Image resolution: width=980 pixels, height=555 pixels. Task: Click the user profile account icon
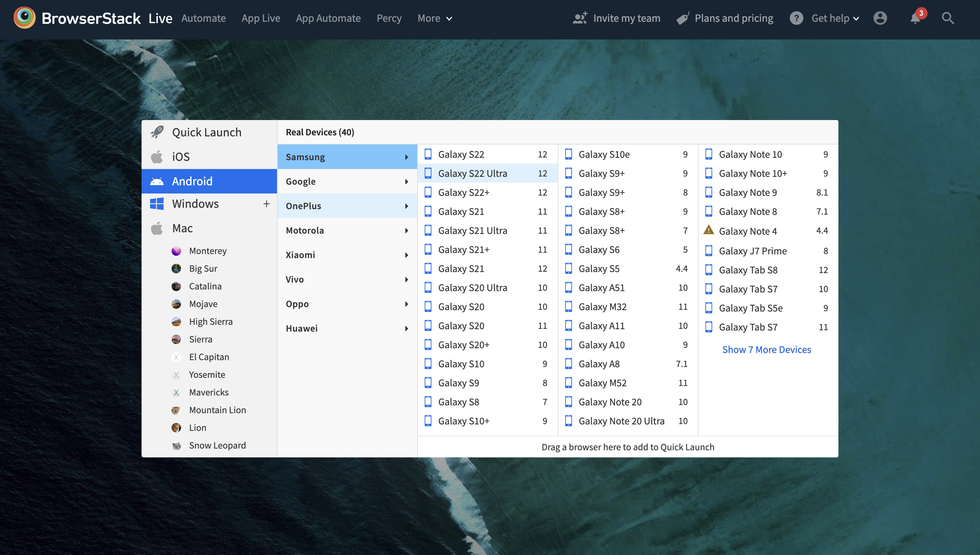(x=880, y=18)
